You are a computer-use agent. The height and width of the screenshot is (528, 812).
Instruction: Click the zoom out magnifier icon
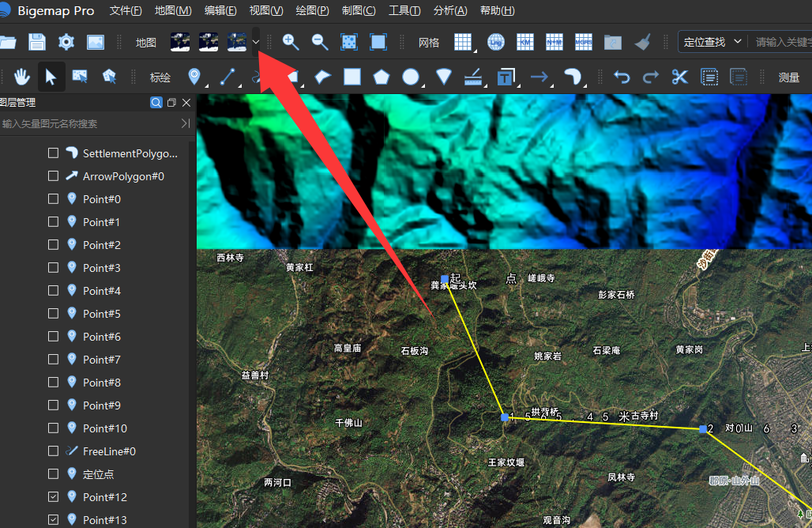tap(320, 42)
